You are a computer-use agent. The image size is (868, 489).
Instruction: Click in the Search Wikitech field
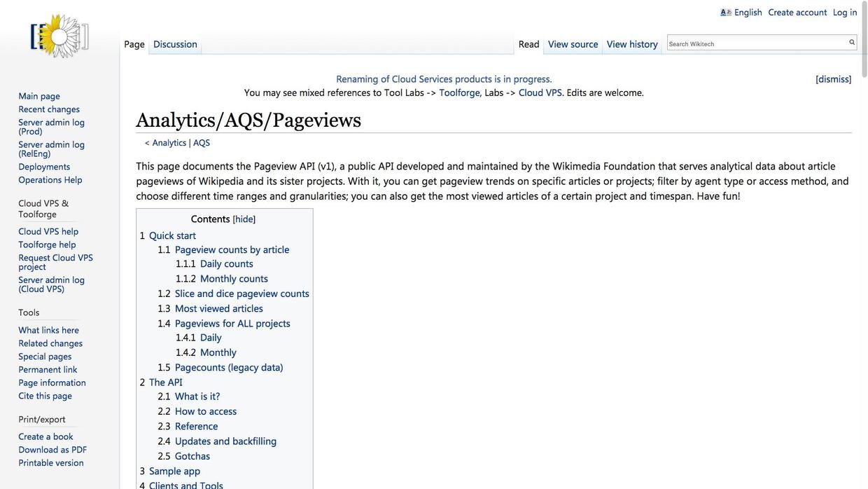[756, 43]
